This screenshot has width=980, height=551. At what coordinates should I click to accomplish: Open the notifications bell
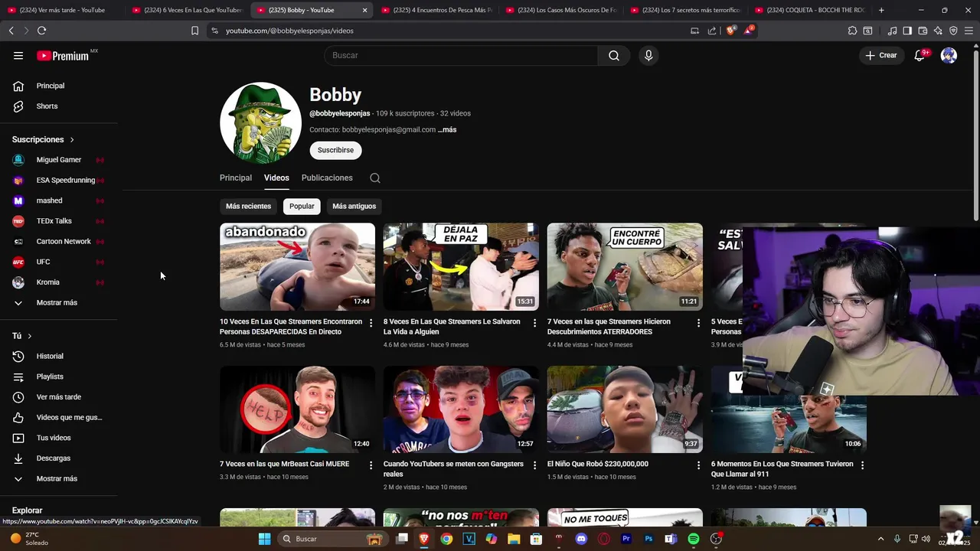[920, 55]
